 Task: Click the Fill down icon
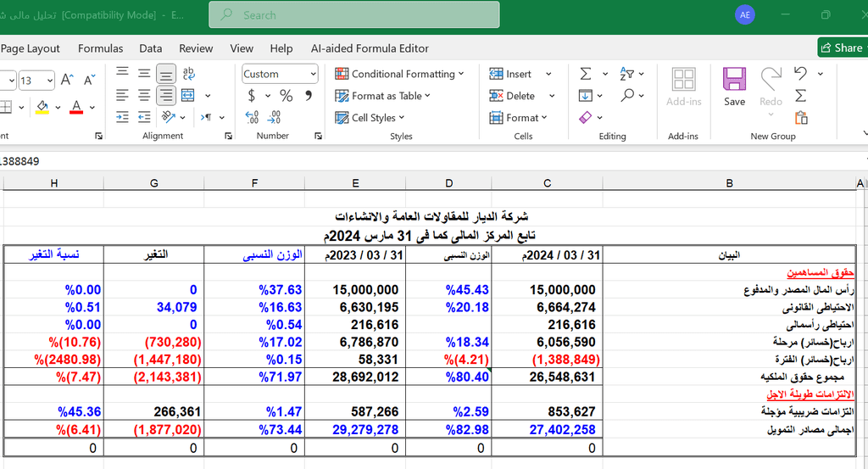click(586, 96)
